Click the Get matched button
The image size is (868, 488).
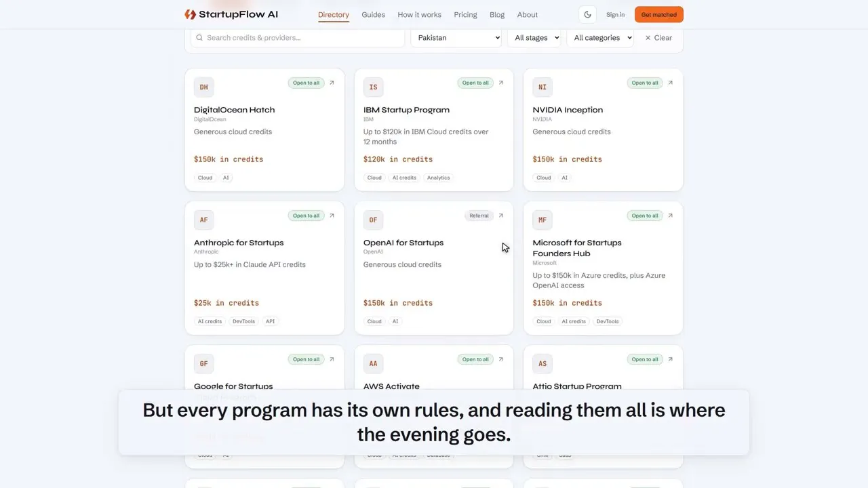point(659,14)
